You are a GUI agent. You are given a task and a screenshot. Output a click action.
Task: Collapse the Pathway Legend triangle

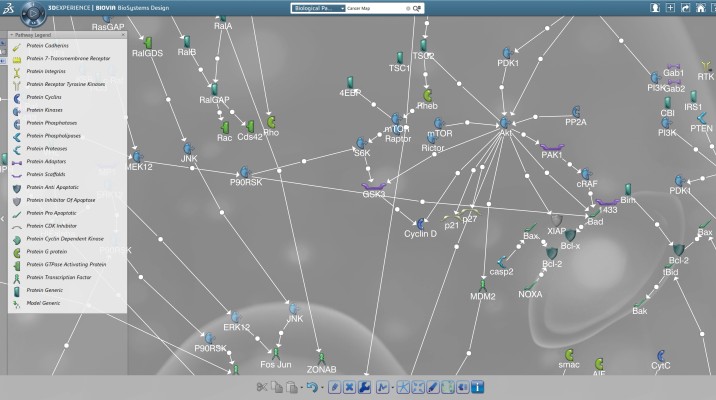pos(12,35)
